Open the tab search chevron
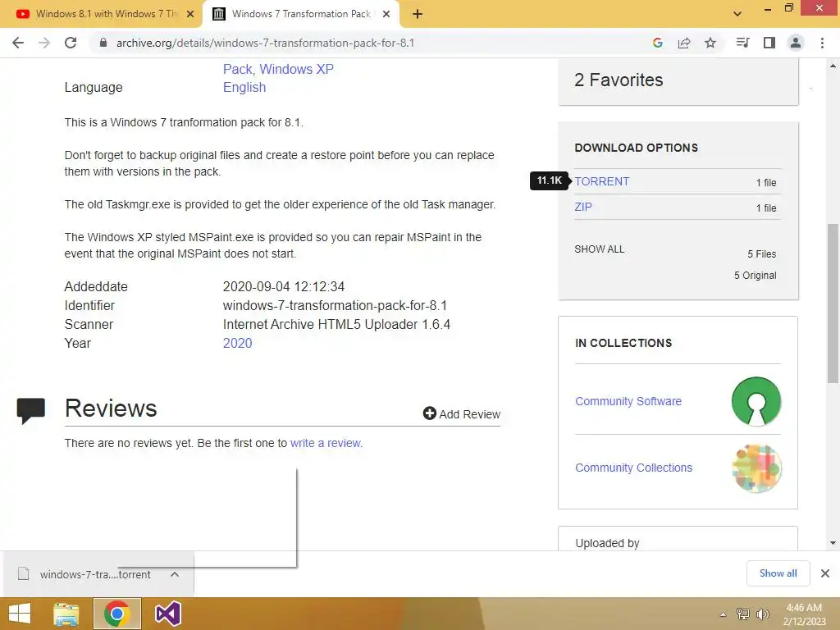This screenshot has height=630, width=840. tap(737, 14)
